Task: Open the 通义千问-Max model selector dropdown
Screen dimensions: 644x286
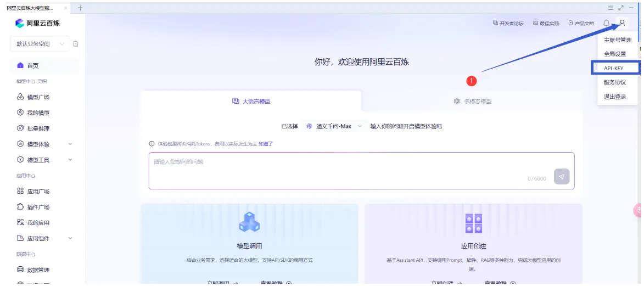Action: click(x=333, y=126)
